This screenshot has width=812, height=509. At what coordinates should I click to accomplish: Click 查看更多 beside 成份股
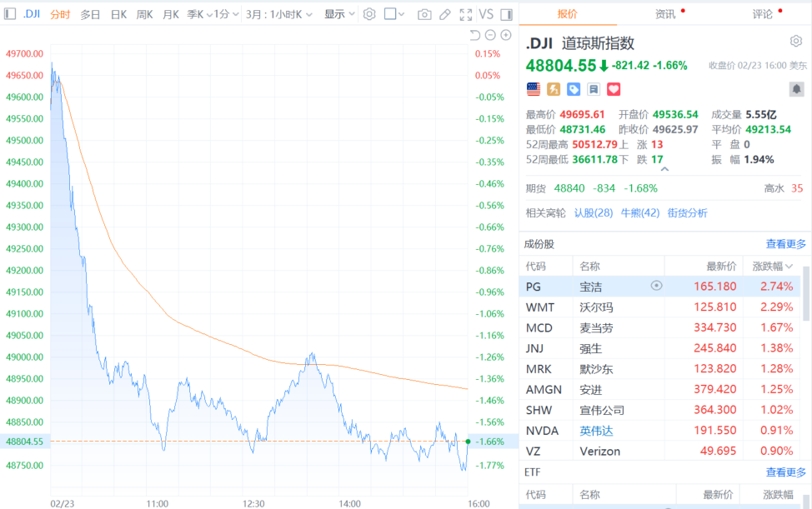tap(785, 244)
